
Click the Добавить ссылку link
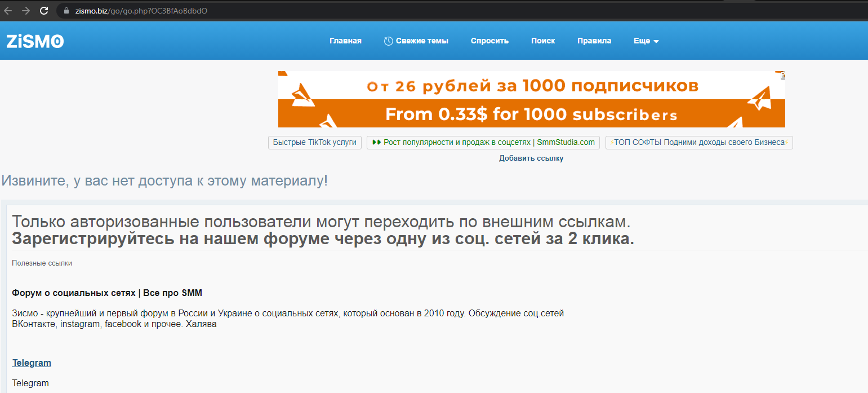tap(531, 158)
